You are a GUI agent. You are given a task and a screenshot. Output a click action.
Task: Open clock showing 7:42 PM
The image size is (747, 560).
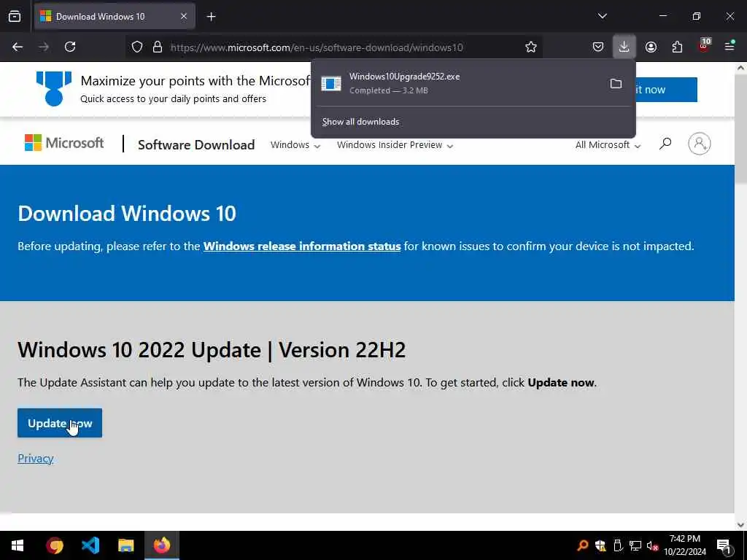(x=685, y=545)
